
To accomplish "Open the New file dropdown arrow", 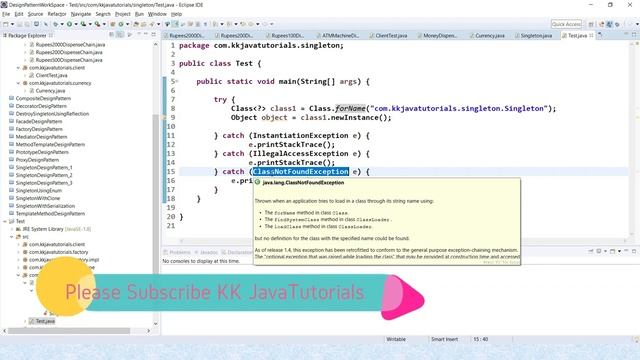I will 12,24.
